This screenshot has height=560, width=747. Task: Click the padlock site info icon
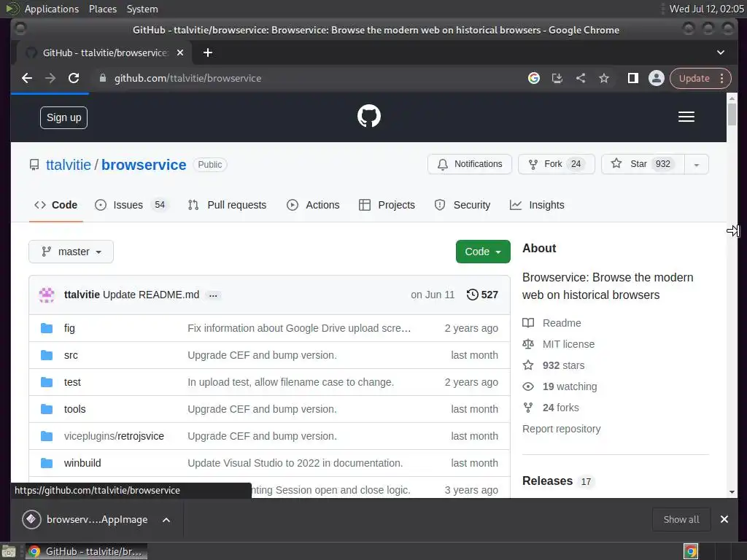(x=102, y=78)
